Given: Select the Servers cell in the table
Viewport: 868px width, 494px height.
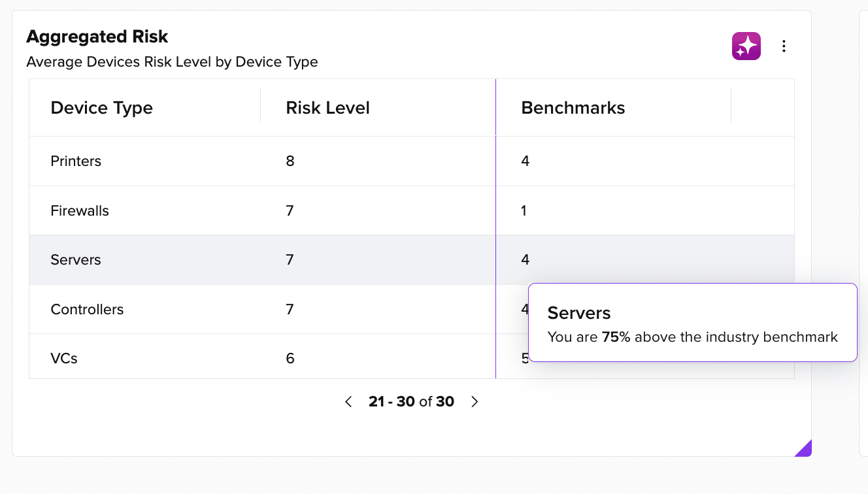Looking at the screenshot, I should click(76, 260).
